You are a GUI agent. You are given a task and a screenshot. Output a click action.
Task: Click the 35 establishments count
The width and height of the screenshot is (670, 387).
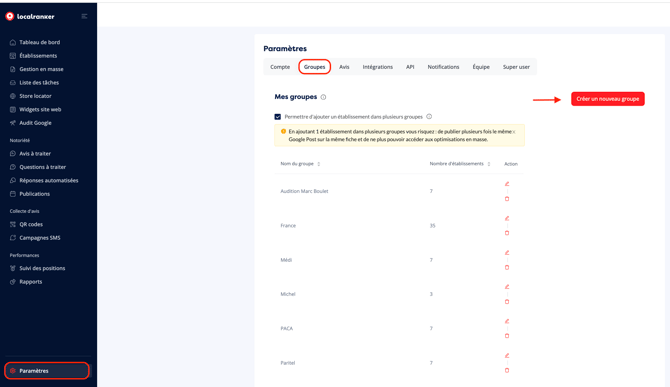tap(432, 226)
